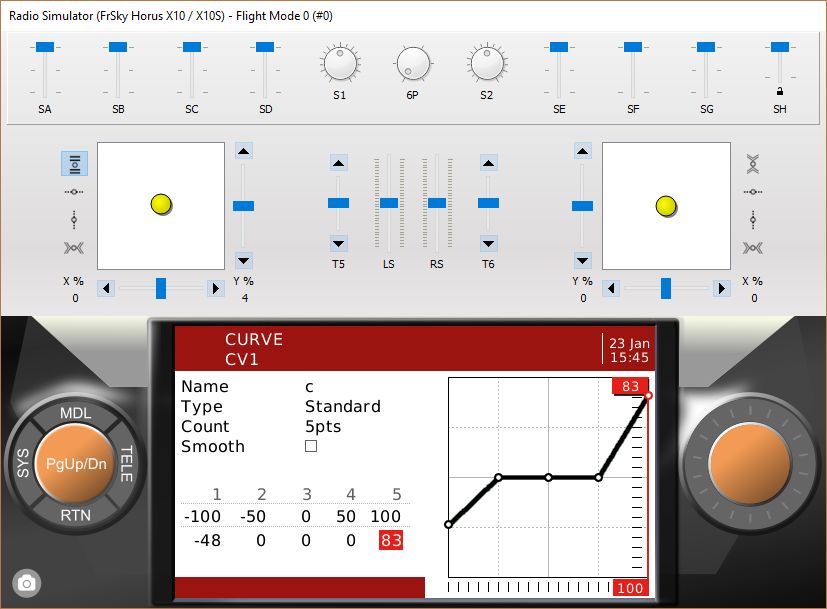
Task: Flip the SH momentary switch
Action: click(780, 48)
